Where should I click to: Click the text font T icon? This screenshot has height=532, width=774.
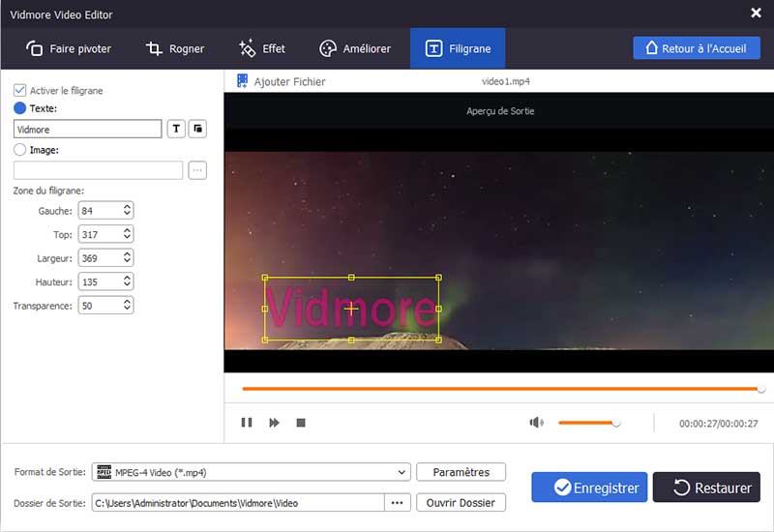176,129
